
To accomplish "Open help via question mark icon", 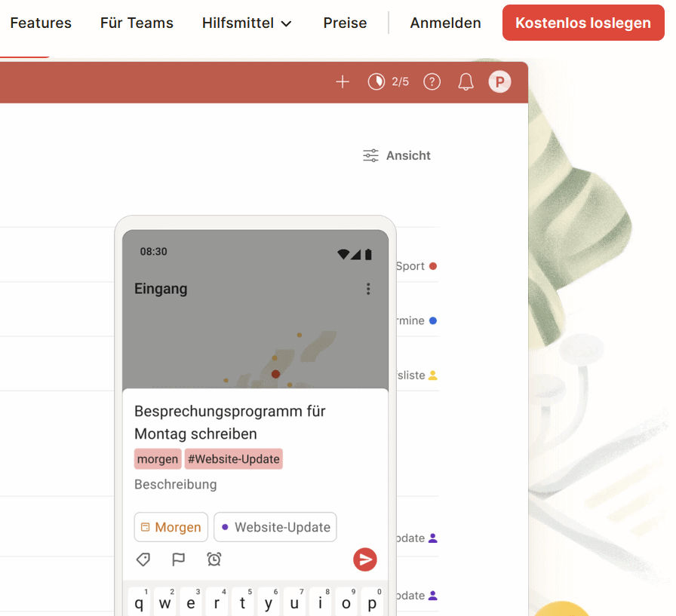I will coord(432,81).
